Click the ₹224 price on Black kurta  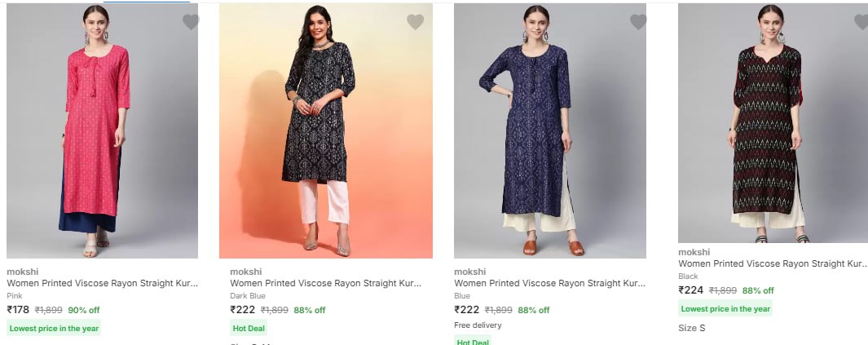pyautogui.click(x=690, y=290)
